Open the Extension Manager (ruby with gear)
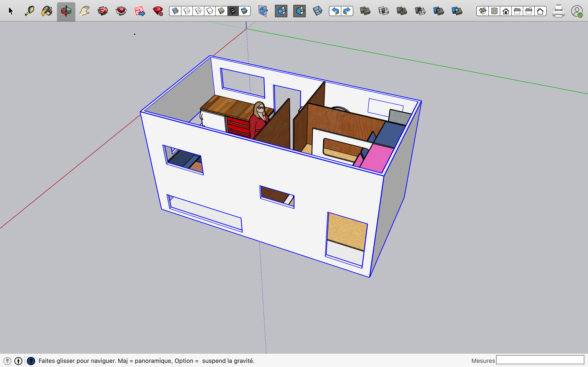Image resolution: width=588 pixels, height=367 pixels. [158, 11]
